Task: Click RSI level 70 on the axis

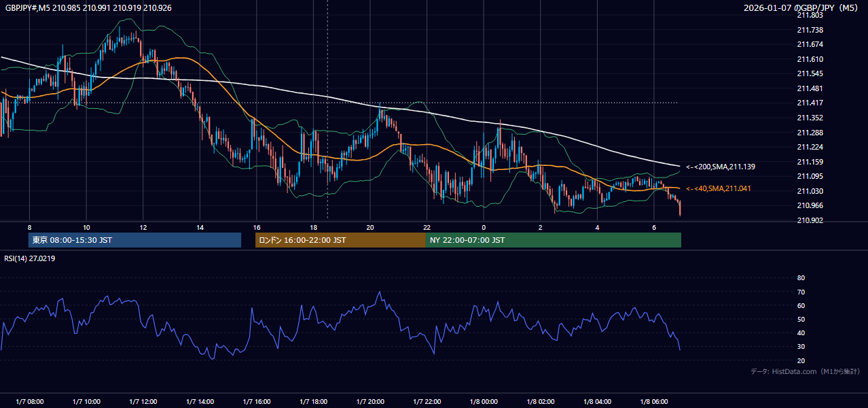Action: [801, 292]
